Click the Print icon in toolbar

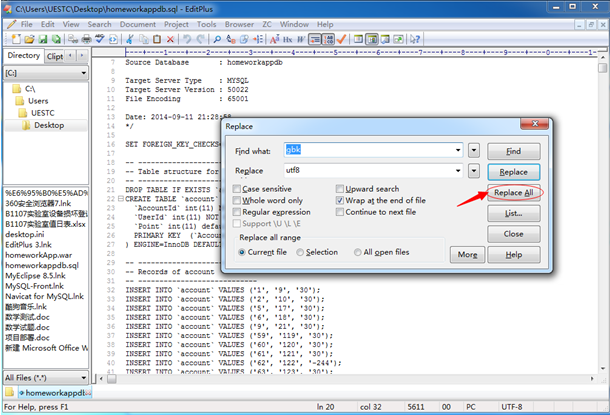[x=86, y=38]
